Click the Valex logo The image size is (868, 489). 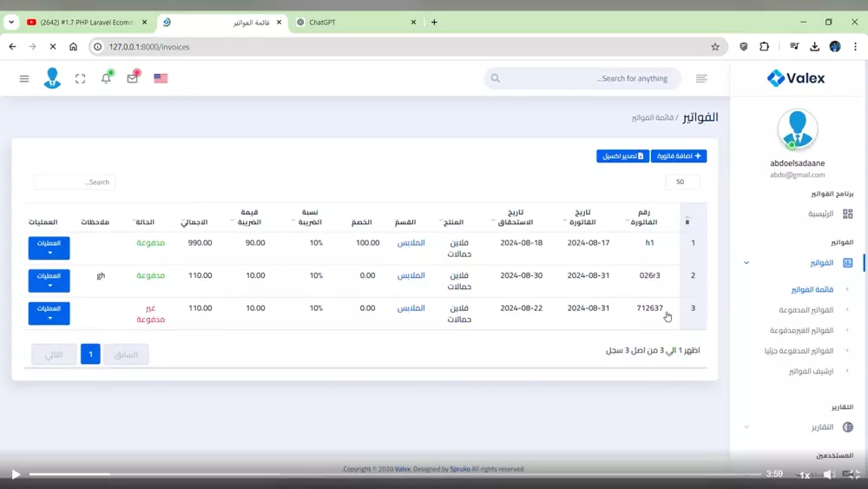coord(796,78)
